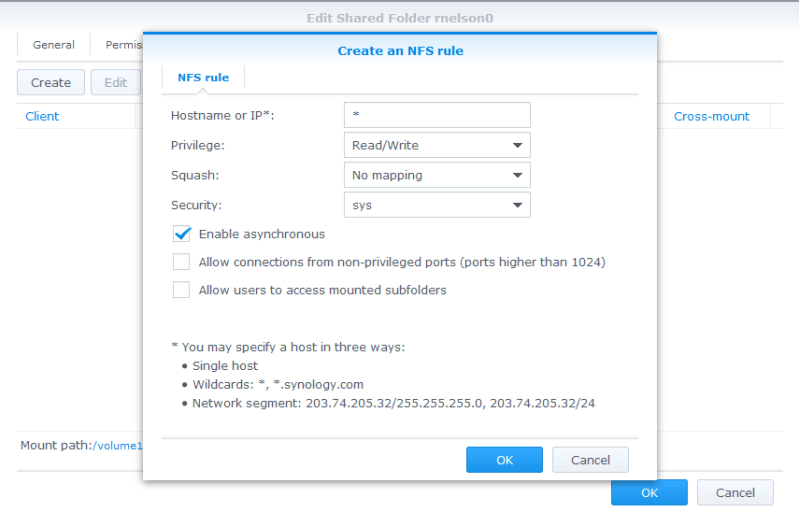Screen dimensions: 799x512
Task: Click the Cross-mount column header
Action: pyautogui.click(x=711, y=116)
